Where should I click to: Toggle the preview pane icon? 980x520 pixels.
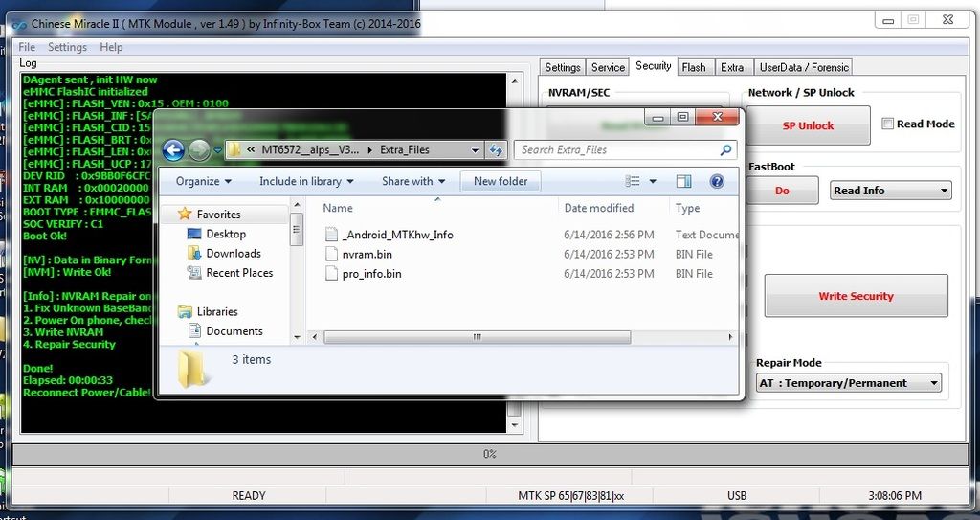683,181
